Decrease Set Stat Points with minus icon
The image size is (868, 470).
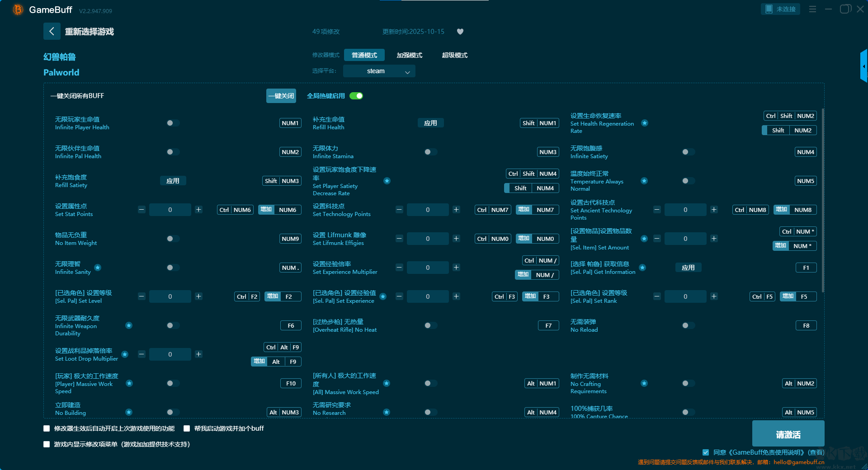142,210
